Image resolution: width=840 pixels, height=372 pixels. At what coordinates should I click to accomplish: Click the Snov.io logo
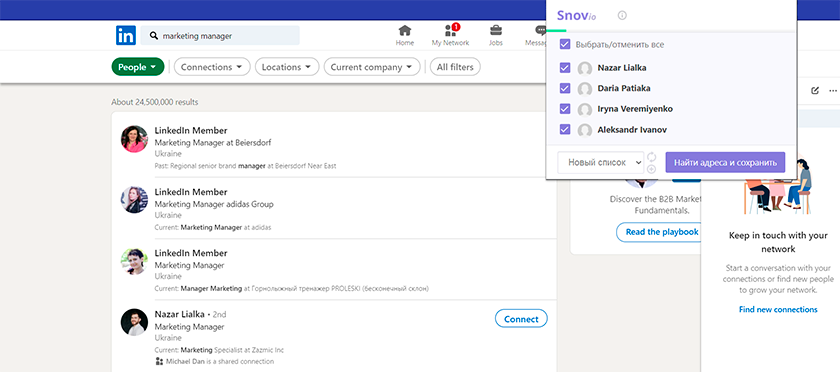(x=576, y=16)
